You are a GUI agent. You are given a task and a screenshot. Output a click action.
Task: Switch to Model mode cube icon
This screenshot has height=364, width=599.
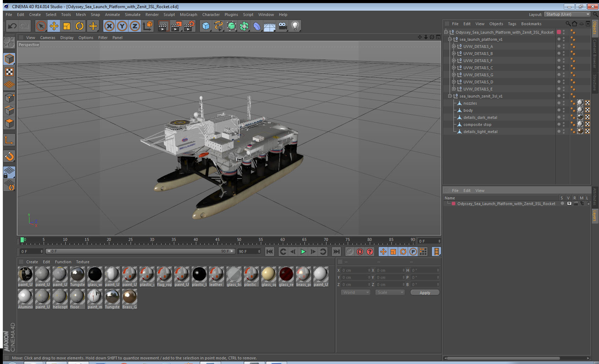point(9,59)
